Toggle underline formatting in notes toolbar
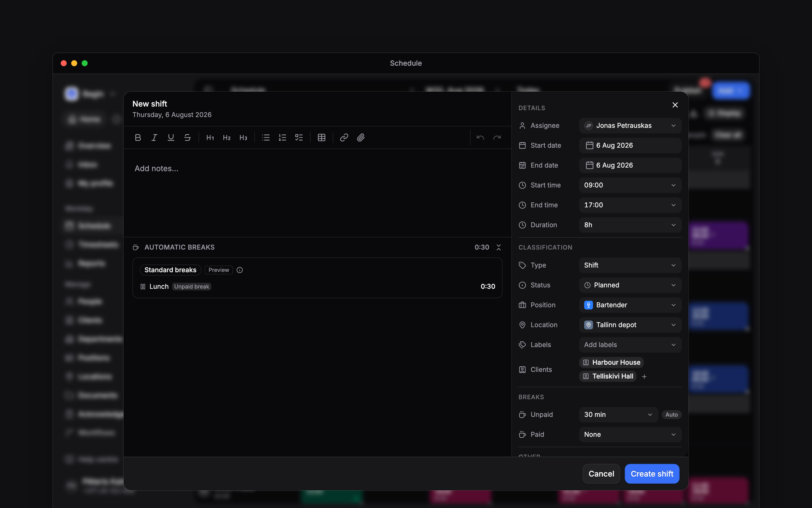The image size is (812, 508). [x=171, y=137]
